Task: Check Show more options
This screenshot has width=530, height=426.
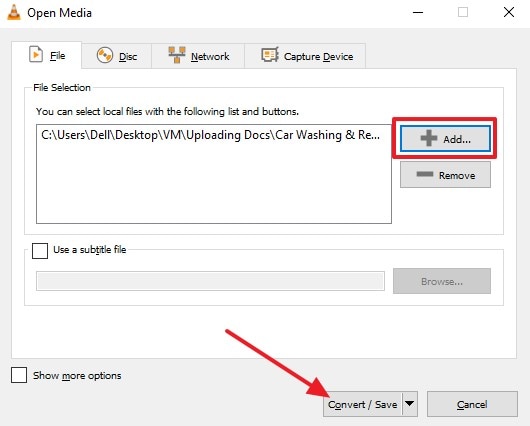Action: click(x=19, y=375)
